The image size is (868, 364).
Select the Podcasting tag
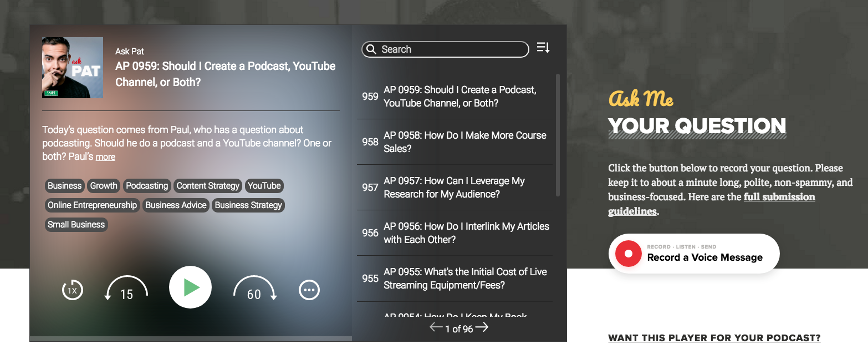147,186
